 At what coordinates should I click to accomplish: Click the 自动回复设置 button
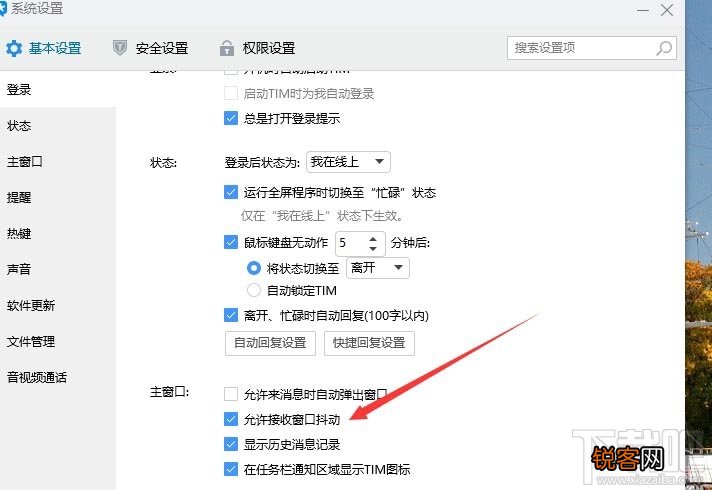point(270,343)
